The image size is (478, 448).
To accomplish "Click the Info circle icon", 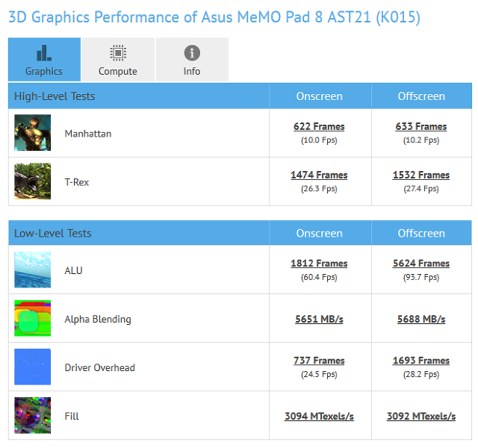I will tap(192, 53).
